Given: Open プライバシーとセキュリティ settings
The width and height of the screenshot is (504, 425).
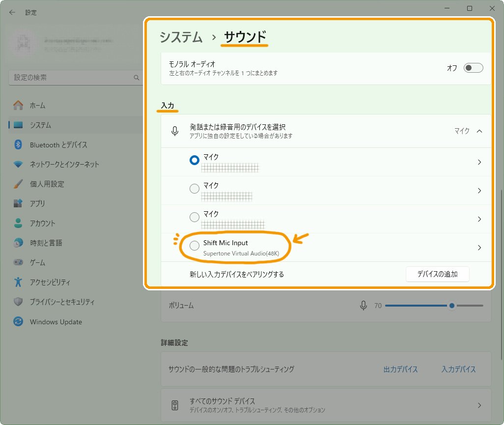Looking at the screenshot, I should pos(52,302).
